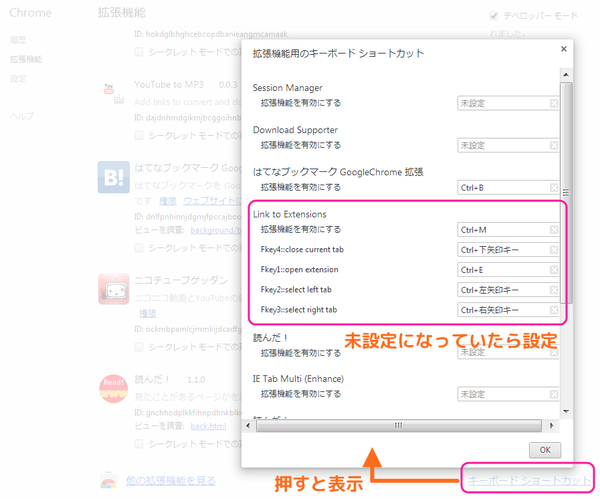Clear the Fkey1 open extension shortcut X
The height and width of the screenshot is (499, 600).
554,270
